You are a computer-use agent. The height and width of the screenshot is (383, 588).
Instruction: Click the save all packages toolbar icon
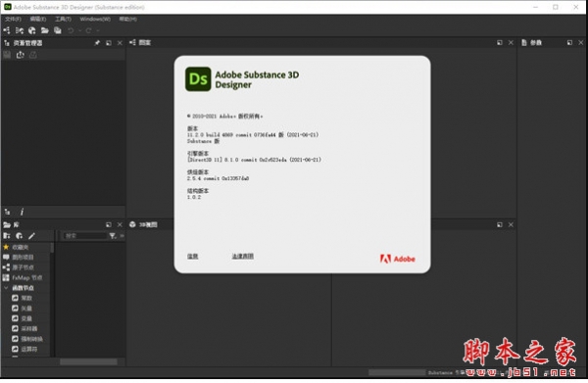(58, 30)
